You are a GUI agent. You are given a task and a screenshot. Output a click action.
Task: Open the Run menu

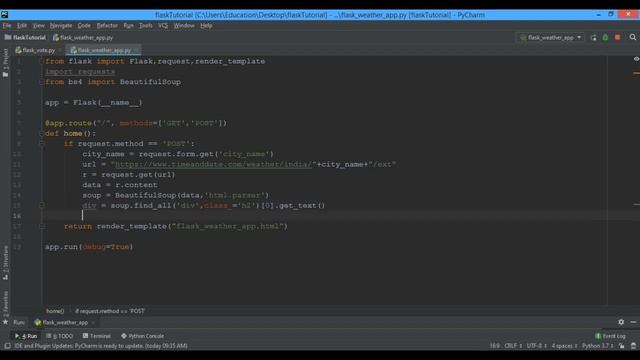[x=128, y=25]
